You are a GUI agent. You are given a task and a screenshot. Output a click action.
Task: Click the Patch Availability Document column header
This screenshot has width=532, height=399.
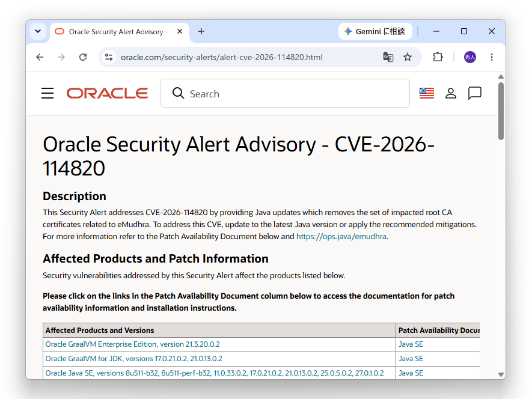pyautogui.click(x=439, y=330)
